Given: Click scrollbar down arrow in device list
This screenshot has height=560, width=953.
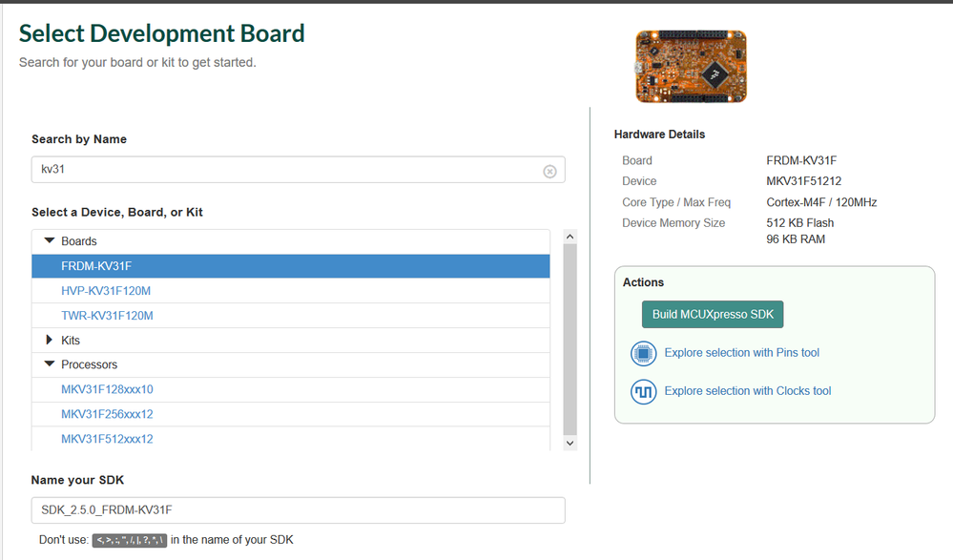Looking at the screenshot, I should point(570,443).
